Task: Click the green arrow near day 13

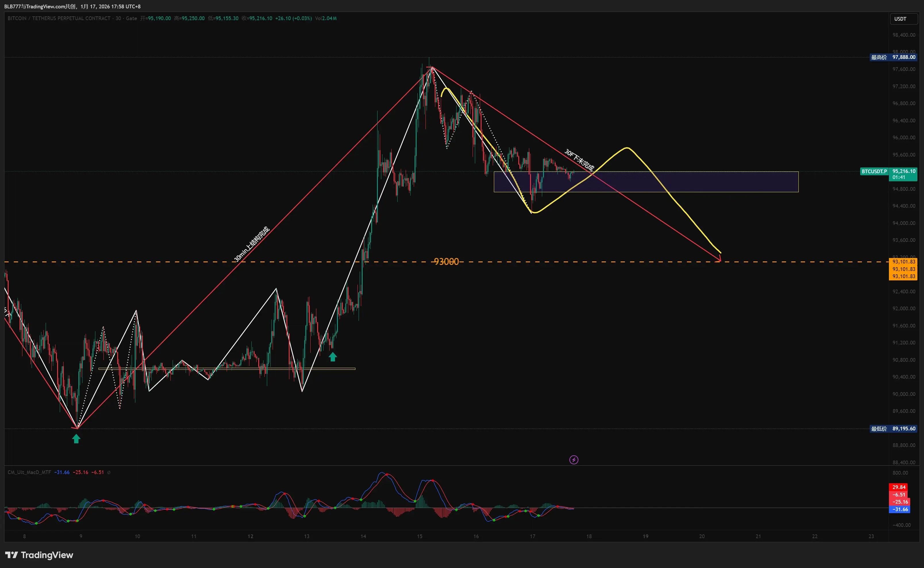Action: (x=332, y=357)
